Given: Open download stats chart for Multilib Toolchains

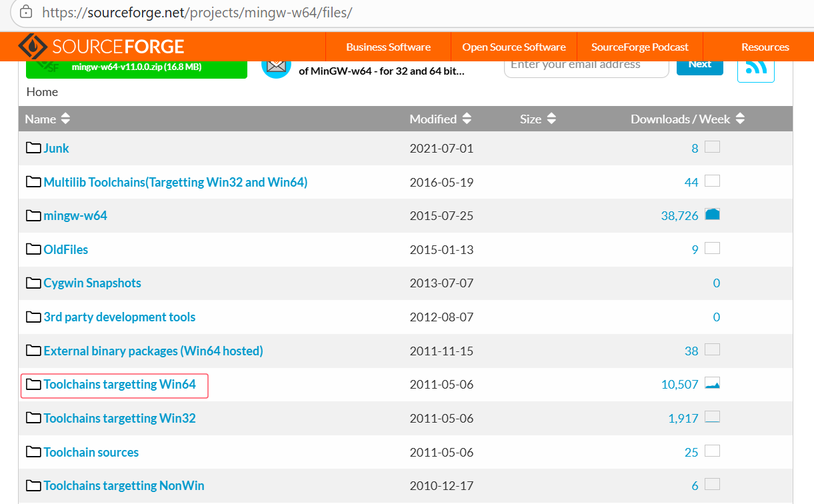Looking at the screenshot, I should [712, 181].
